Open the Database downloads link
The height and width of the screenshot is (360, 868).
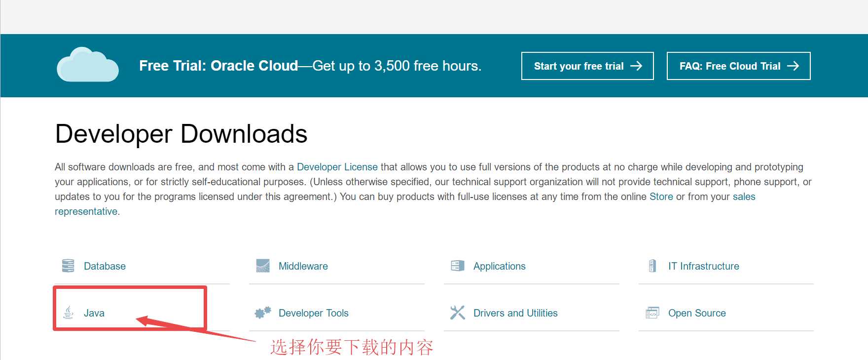pyautogui.click(x=105, y=266)
